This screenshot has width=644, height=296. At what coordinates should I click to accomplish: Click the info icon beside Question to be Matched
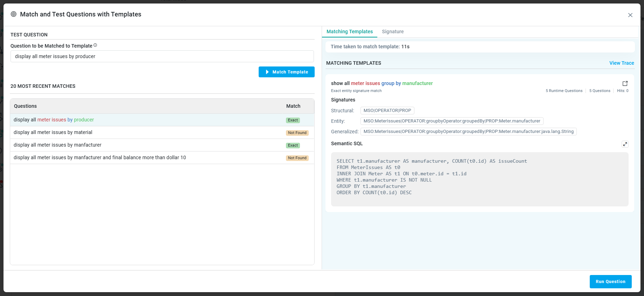(x=95, y=45)
